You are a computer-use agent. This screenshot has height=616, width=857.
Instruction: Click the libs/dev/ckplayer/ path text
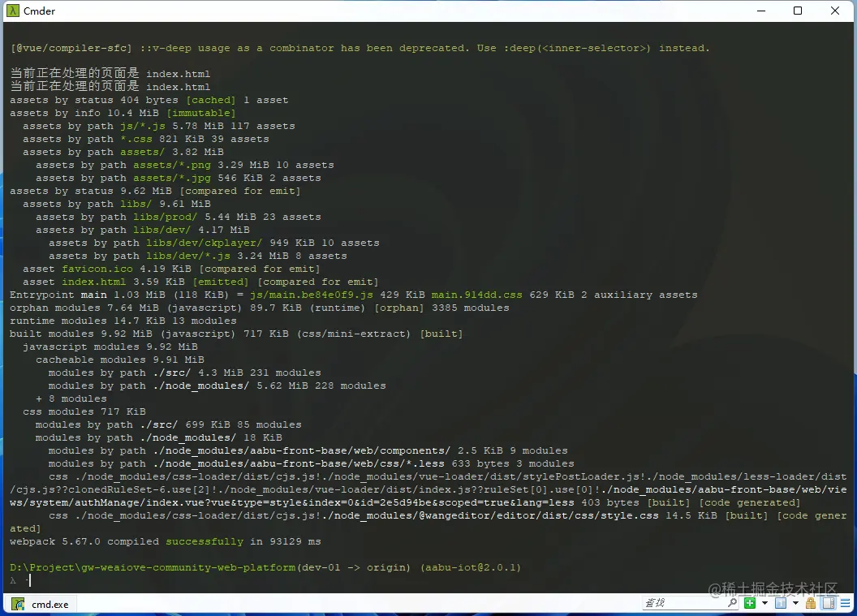tap(204, 243)
